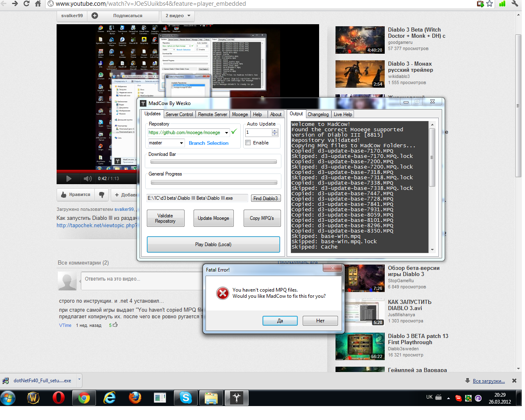
Task: Dislike the video with thumbs-down icon
Action: click(x=102, y=195)
